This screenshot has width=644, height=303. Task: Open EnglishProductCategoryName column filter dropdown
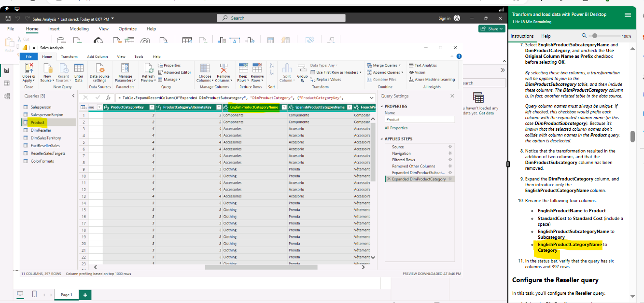point(284,107)
